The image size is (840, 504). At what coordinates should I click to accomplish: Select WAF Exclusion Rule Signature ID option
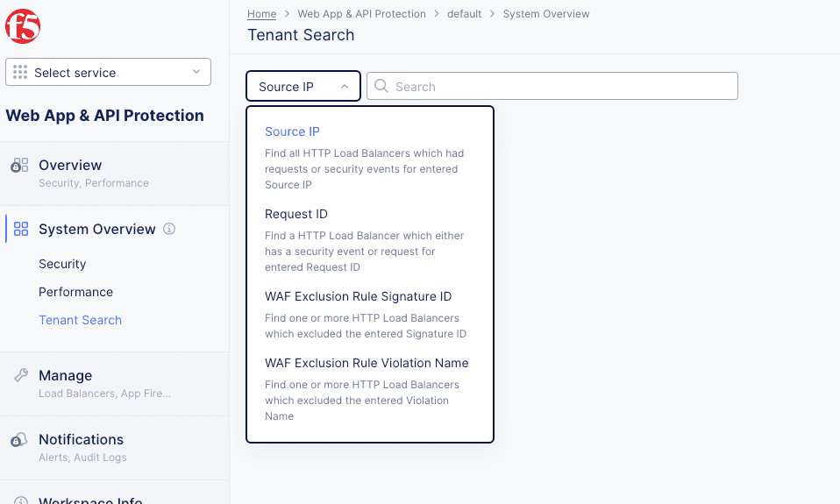point(358,296)
